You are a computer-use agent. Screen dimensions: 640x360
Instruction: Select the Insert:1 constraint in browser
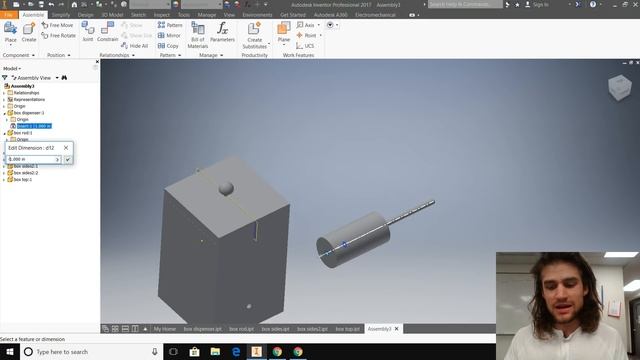pyautogui.click(x=34, y=126)
